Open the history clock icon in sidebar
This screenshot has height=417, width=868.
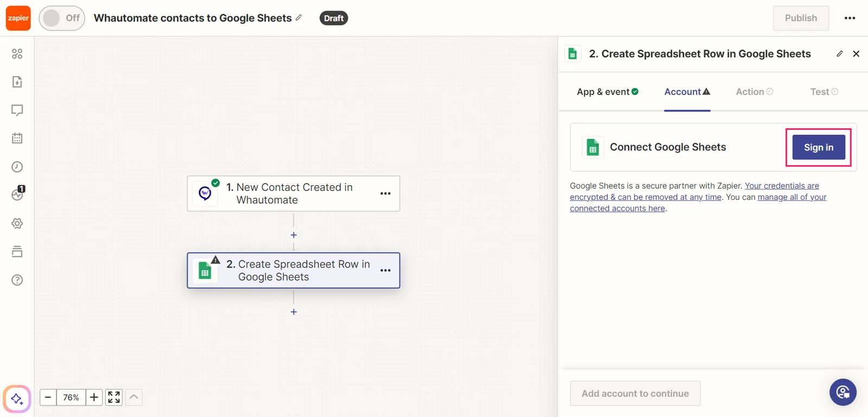[17, 167]
